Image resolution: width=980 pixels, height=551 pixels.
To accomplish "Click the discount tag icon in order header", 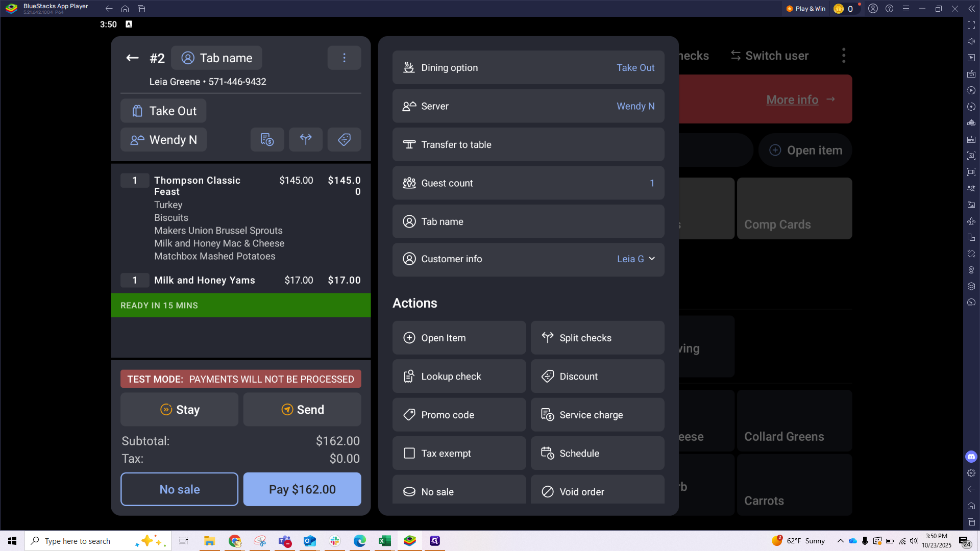I will pos(344,139).
